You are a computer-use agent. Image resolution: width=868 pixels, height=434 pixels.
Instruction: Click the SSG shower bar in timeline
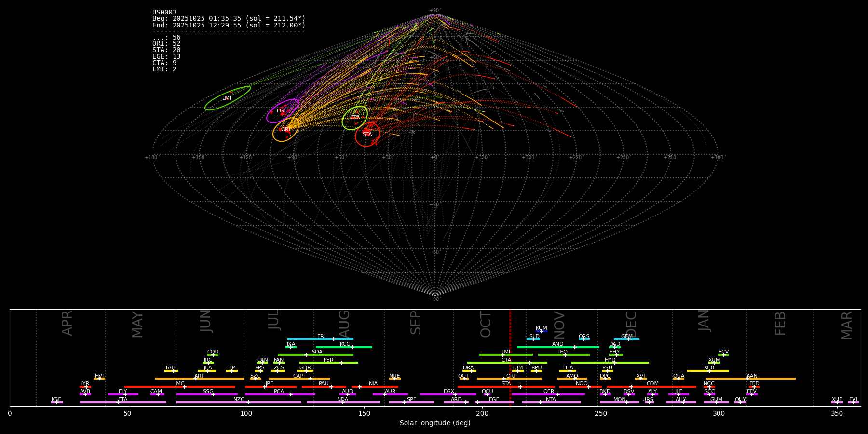click(207, 394)
